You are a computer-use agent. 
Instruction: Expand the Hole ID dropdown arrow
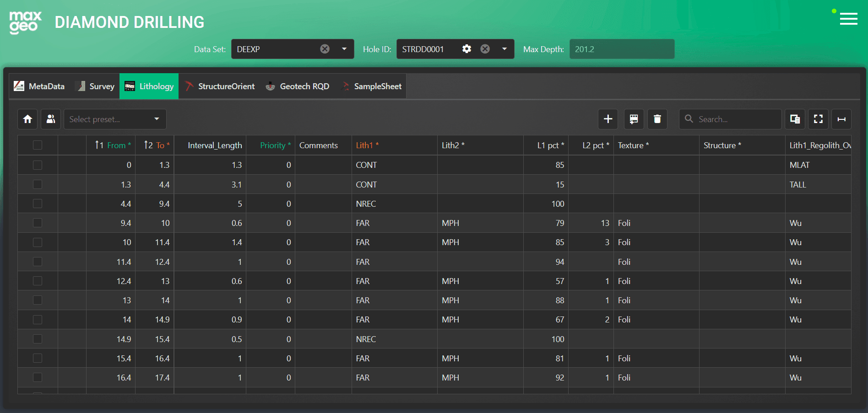(505, 49)
